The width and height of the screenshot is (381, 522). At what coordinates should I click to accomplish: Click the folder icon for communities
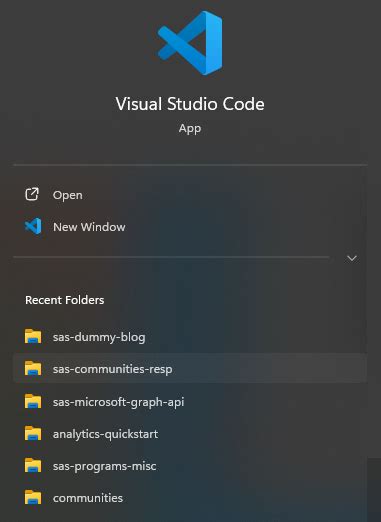[33, 497]
